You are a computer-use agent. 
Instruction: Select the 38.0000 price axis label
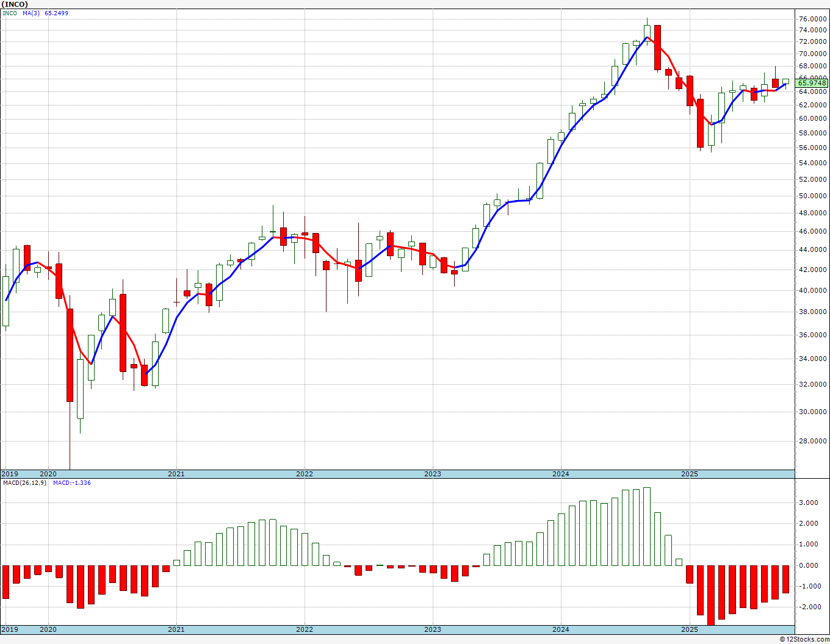[813, 312]
